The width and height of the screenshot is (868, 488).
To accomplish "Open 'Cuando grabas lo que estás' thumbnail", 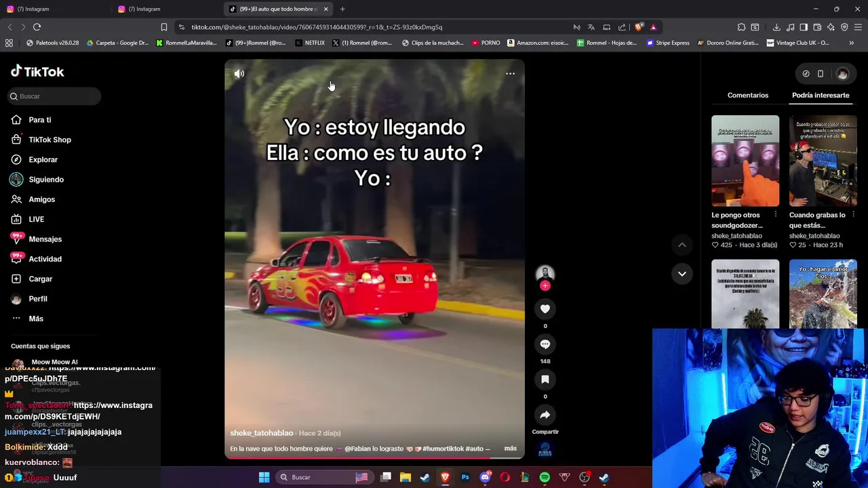I will coord(823,161).
